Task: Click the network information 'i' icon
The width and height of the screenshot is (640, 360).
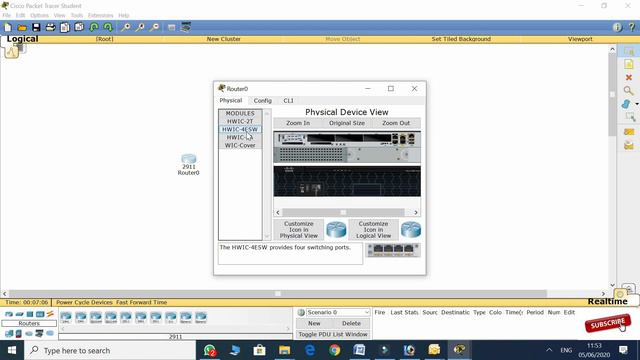Action: click(617, 27)
